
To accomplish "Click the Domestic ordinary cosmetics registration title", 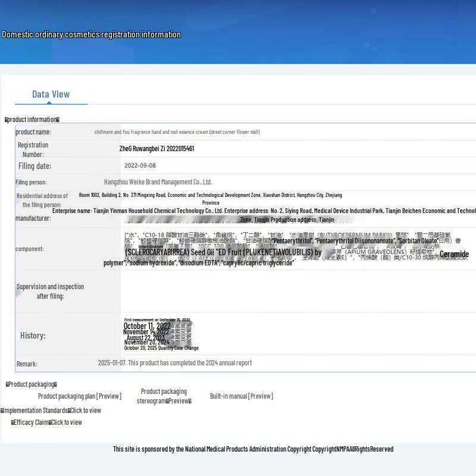I will 91,35.
